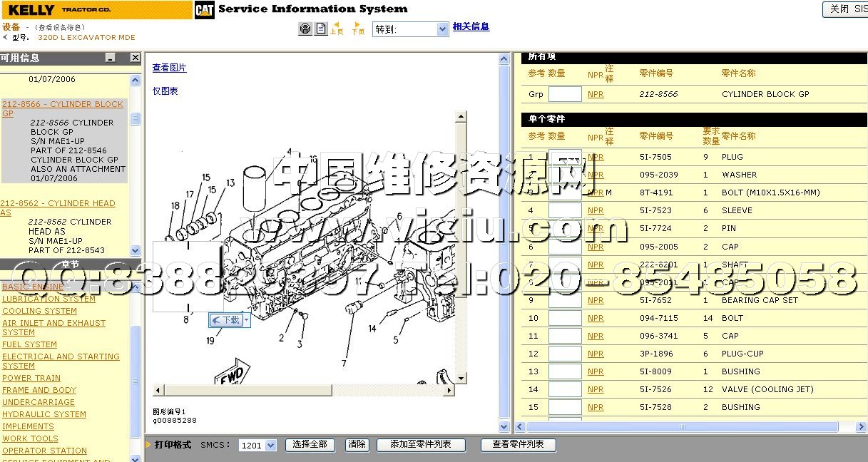The width and height of the screenshot is (868, 462).
Task: Open the 转到 dropdown list
Action: [x=442, y=29]
